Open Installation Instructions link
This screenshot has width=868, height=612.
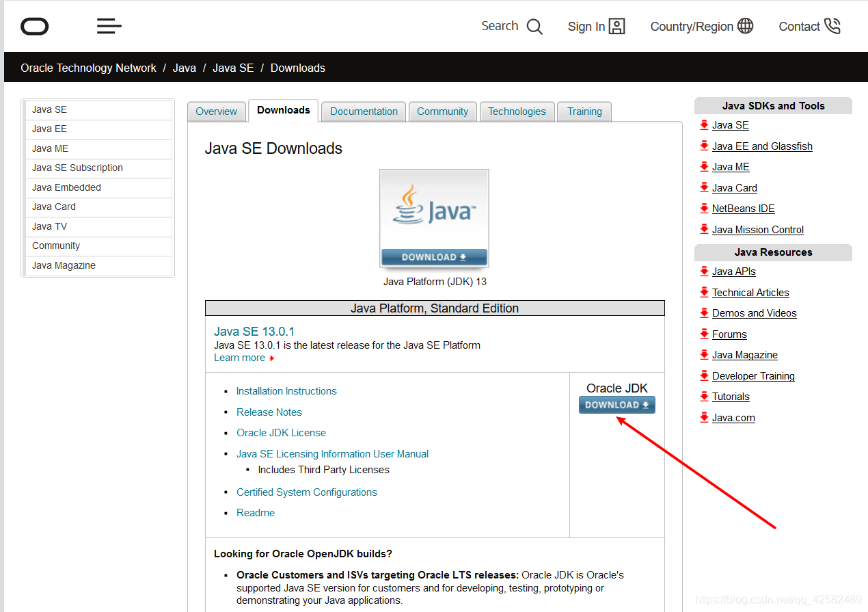286,391
